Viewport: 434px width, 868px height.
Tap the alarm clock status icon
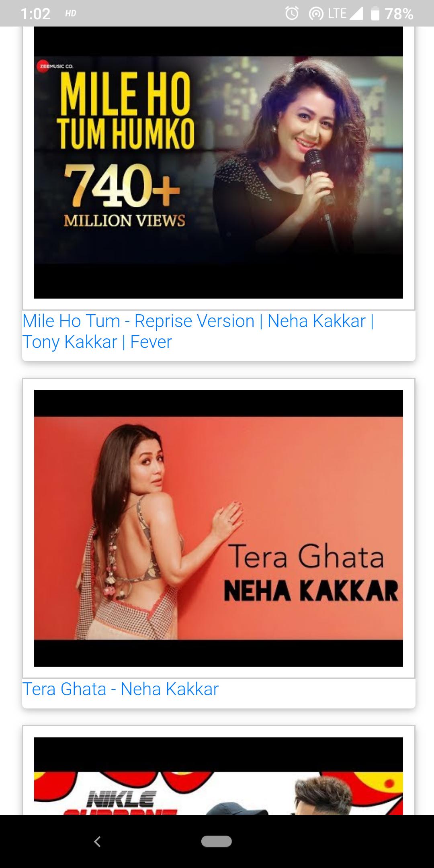292,14
